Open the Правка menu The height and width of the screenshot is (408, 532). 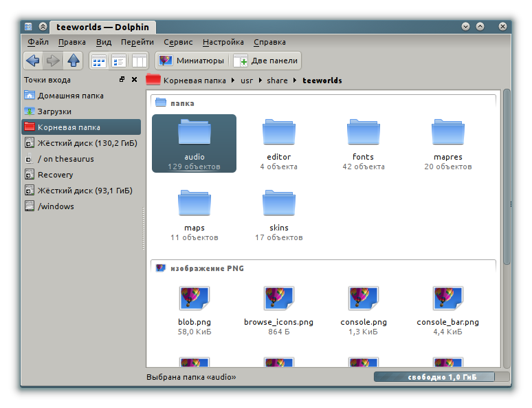[x=72, y=42]
